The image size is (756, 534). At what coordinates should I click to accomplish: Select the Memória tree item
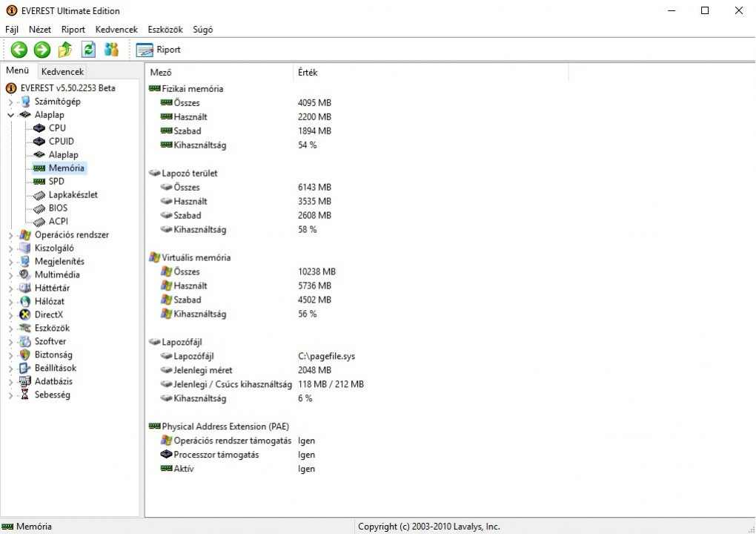[x=67, y=168]
